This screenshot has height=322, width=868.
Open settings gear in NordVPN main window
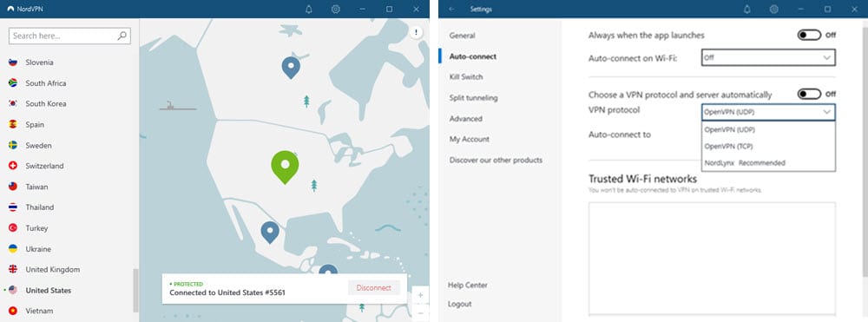click(335, 10)
